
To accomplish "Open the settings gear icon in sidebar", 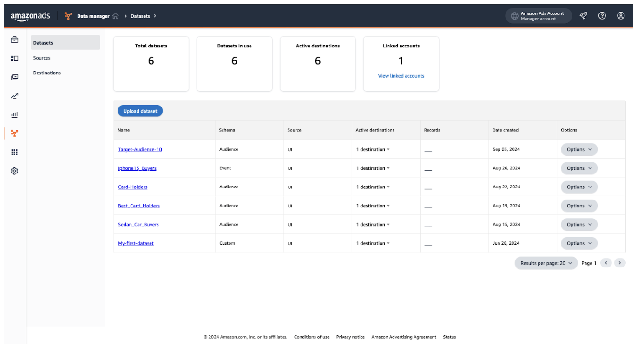I will pyautogui.click(x=14, y=171).
